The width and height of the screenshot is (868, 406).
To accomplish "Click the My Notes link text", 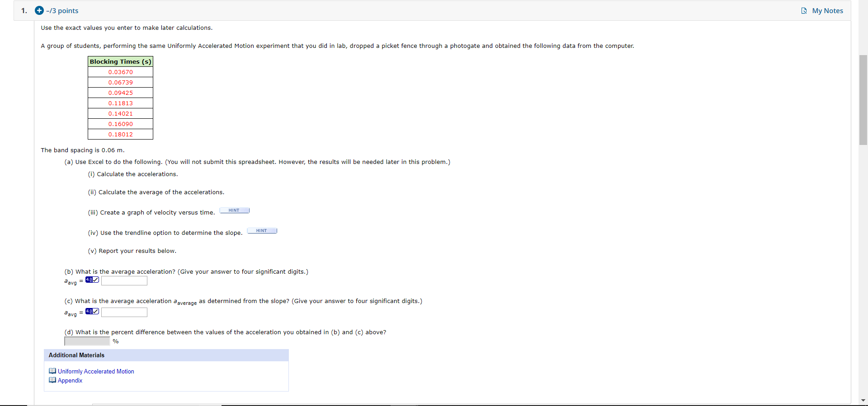I will tap(827, 11).
